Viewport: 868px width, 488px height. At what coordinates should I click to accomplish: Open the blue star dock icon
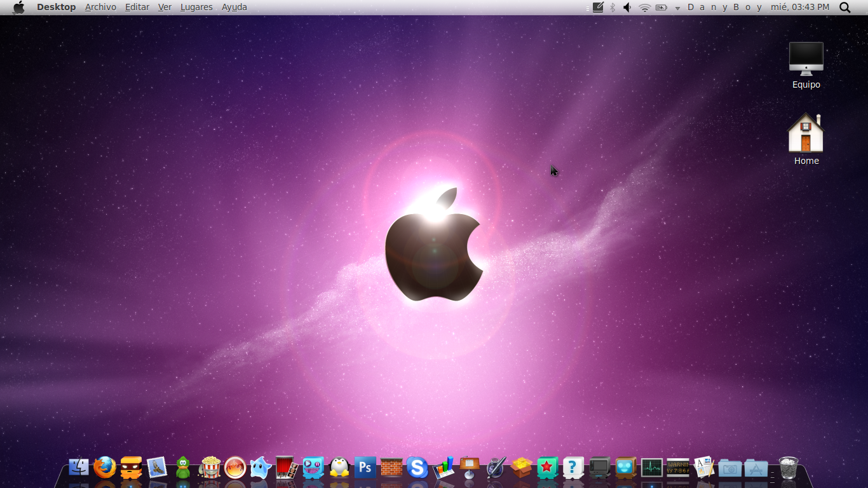coord(261,468)
